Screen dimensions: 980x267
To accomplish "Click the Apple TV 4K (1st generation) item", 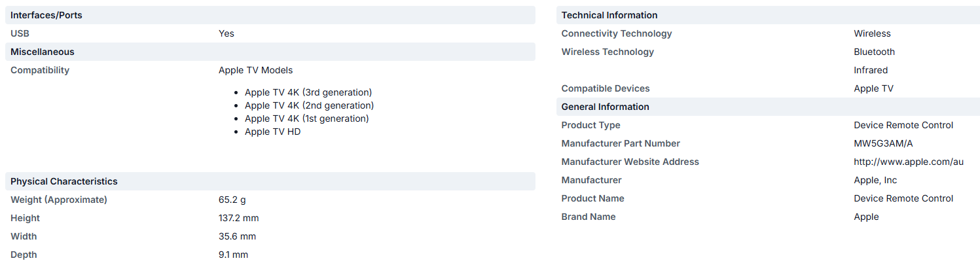I will coord(307,118).
